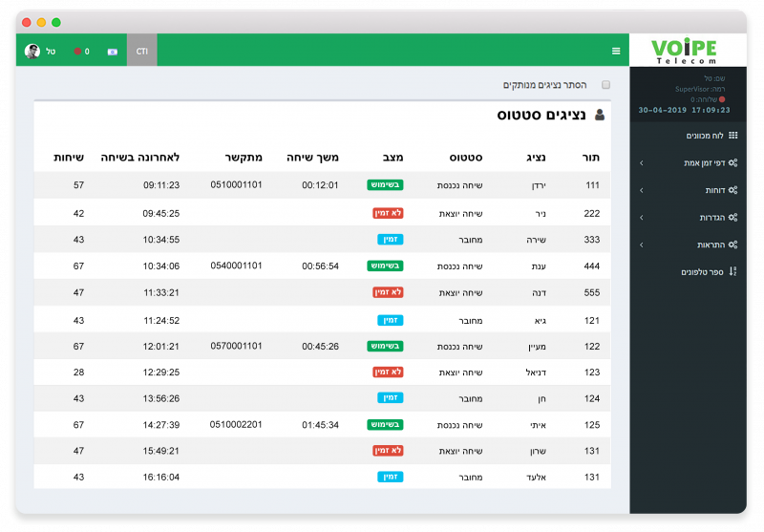This screenshot has height=532, width=764.
Task: Expand the דפי זמן אמת sidebar menu
Action: (x=641, y=163)
